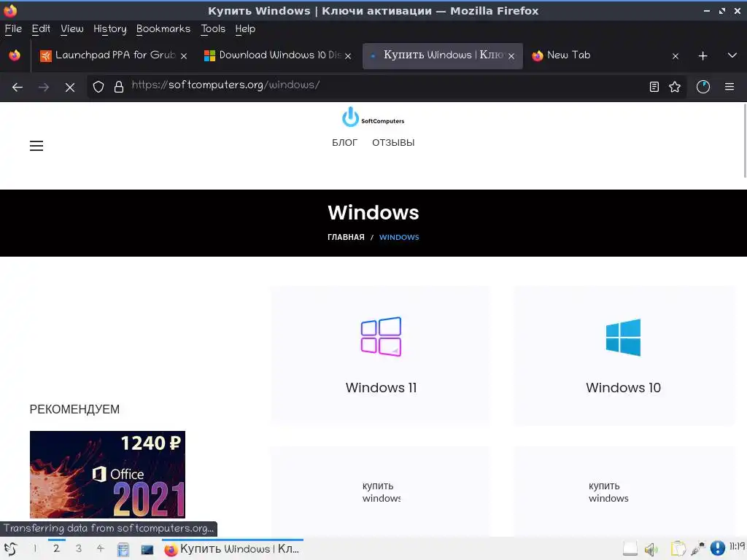Open the View menu

coord(72,29)
